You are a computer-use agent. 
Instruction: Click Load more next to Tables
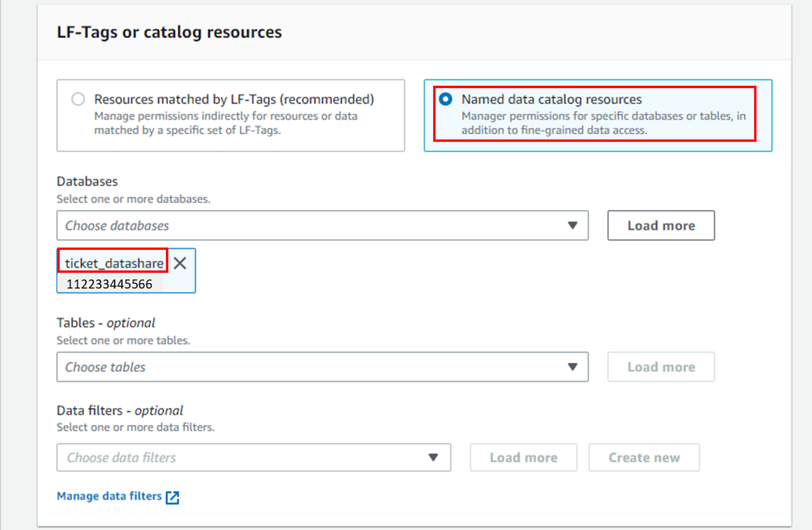point(660,367)
